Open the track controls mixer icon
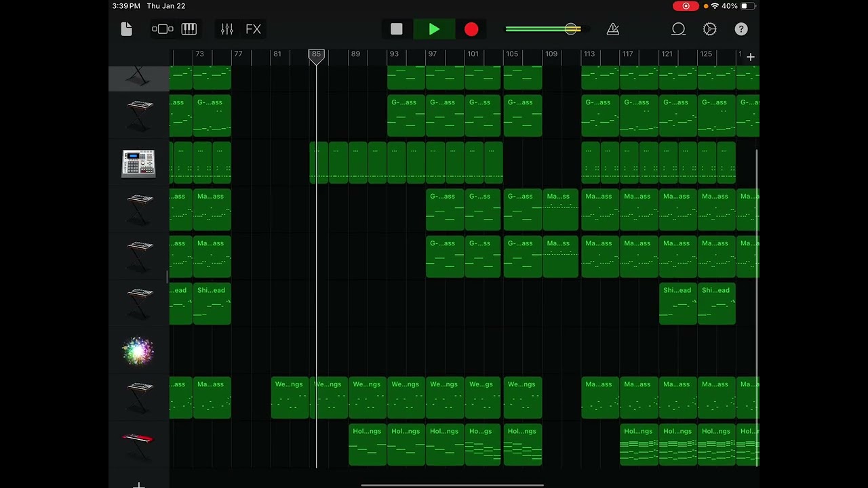Viewport: 868px width, 488px height. point(227,29)
